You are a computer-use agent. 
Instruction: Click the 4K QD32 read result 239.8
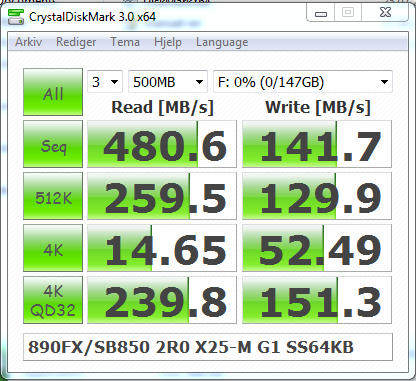(x=162, y=300)
